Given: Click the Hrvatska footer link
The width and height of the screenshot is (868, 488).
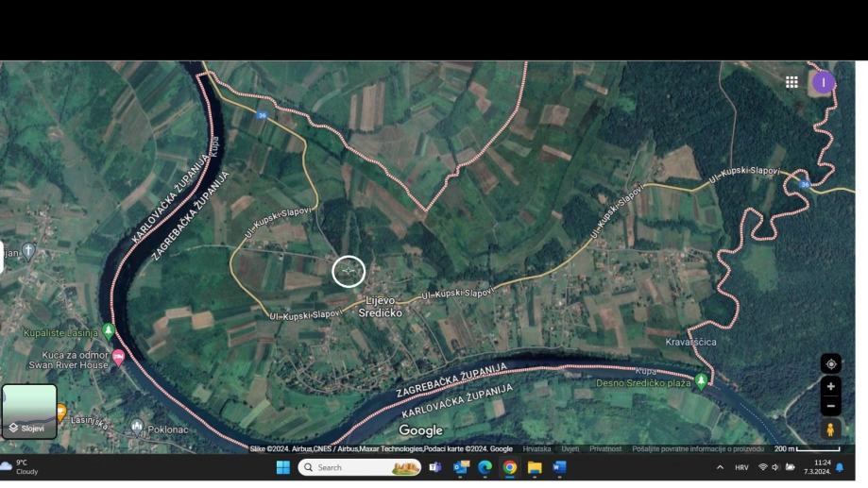Looking at the screenshot, I should click(x=536, y=449).
